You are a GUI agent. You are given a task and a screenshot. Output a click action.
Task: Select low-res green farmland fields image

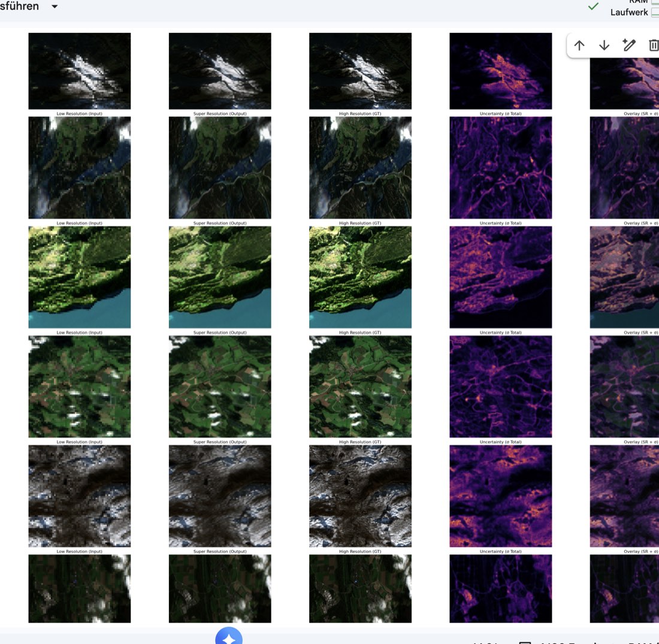[x=80, y=386]
